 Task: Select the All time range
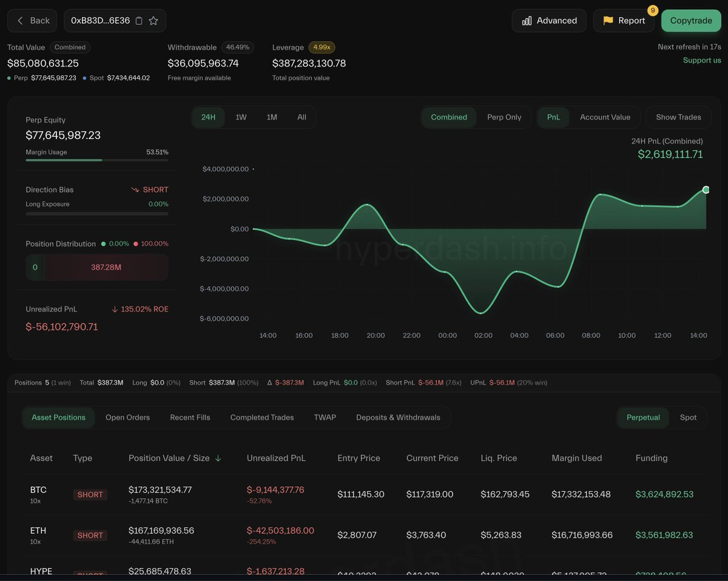(302, 117)
